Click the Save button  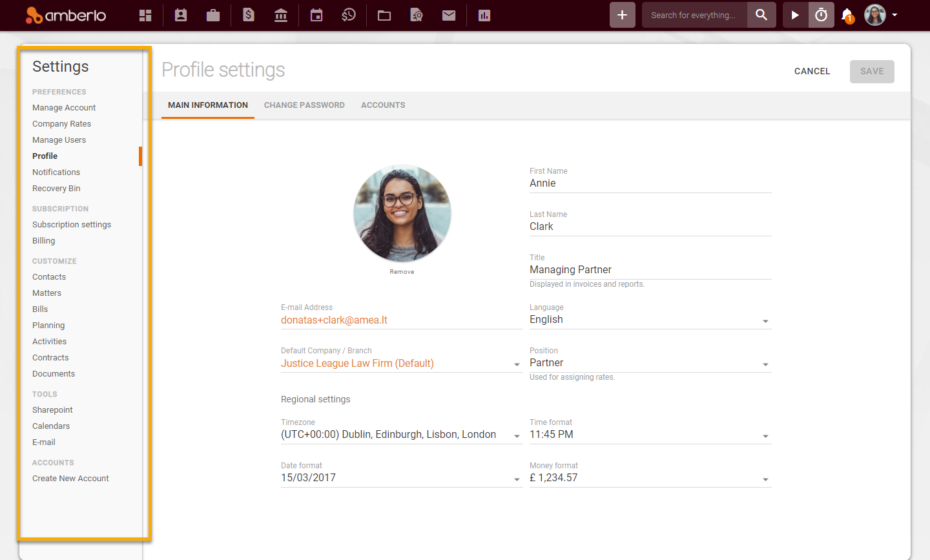coord(872,72)
